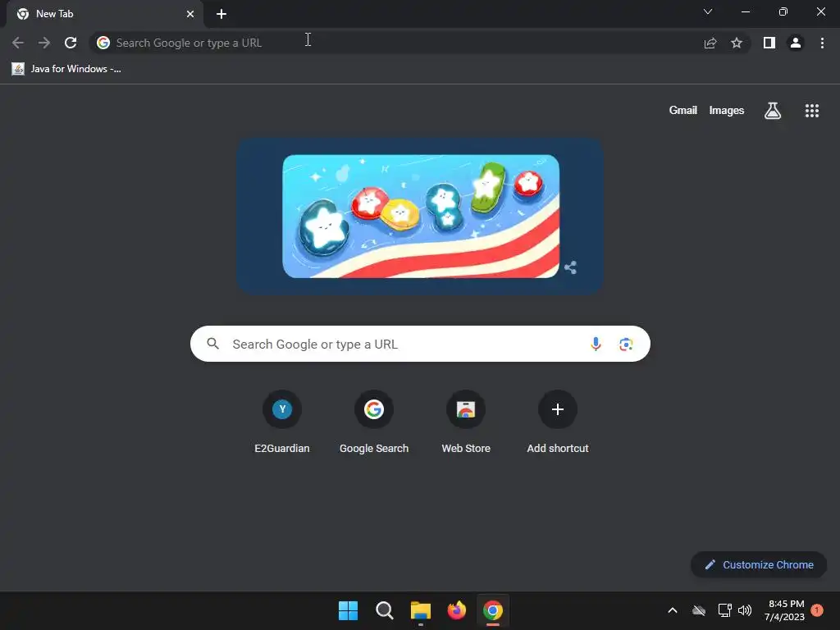
Task: Open Google Images link
Action: click(x=727, y=111)
